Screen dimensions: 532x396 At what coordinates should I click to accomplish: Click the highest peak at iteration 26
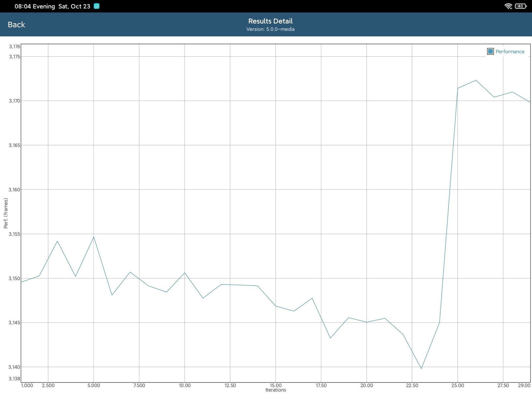(476, 80)
